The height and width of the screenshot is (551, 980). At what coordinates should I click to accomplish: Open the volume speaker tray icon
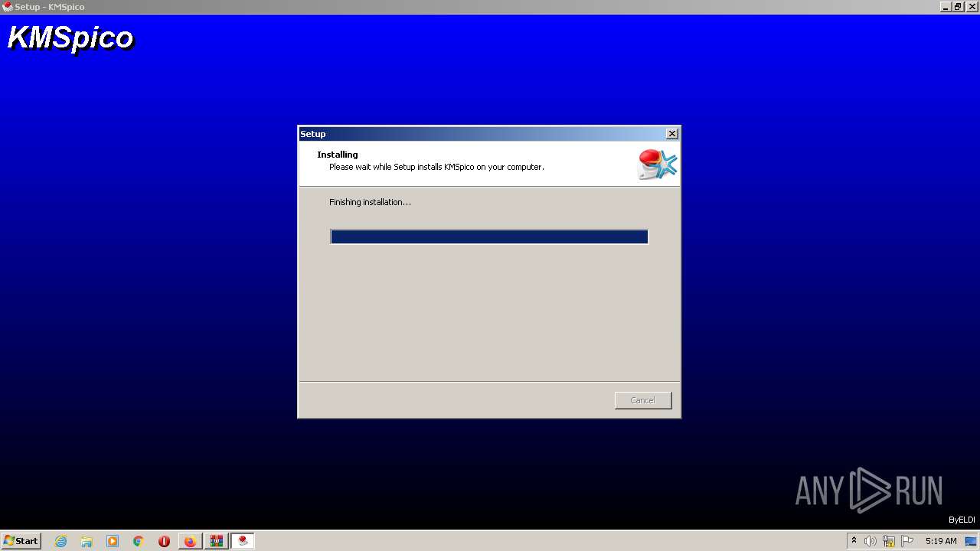coord(871,541)
